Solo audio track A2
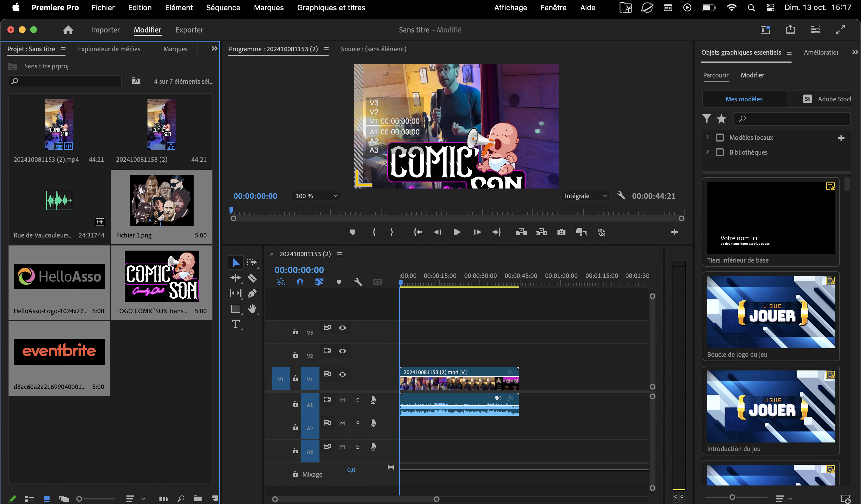Screen dimensions: 861x504 pyautogui.click(x=358, y=423)
